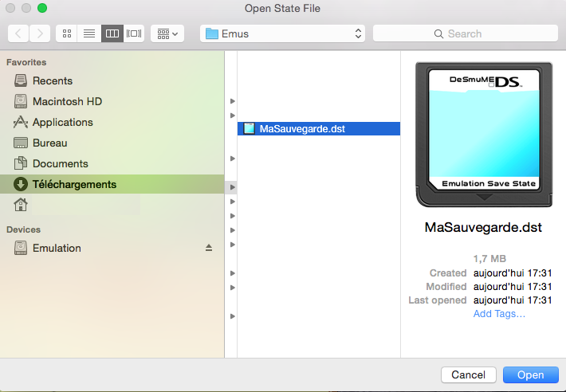Switch to icon view
Image resolution: width=566 pixels, height=392 pixels.
pyautogui.click(x=67, y=33)
